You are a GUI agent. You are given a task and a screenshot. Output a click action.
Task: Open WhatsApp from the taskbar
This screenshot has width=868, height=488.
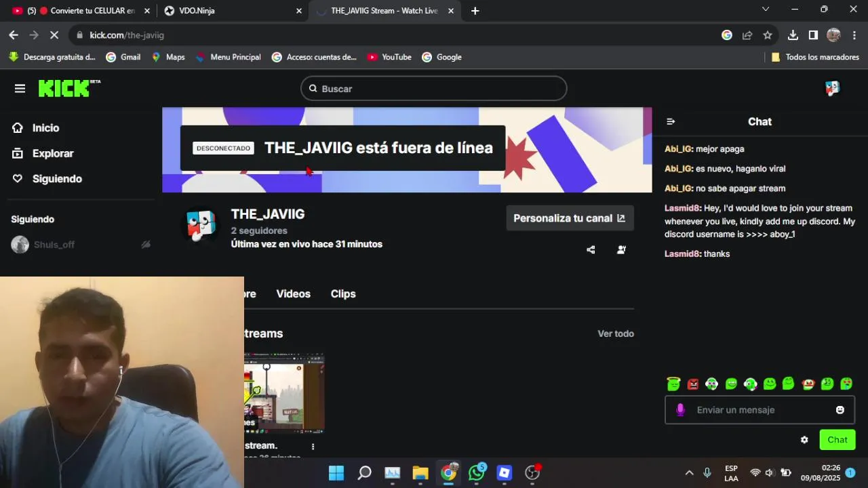(477, 472)
